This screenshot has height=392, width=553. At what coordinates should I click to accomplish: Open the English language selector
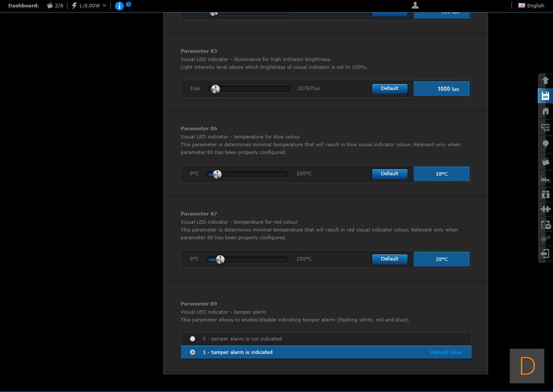point(531,6)
